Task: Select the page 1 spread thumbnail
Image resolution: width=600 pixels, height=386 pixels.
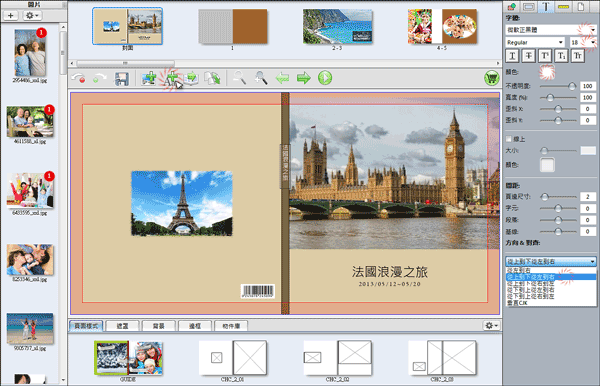Action: coord(232,26)
